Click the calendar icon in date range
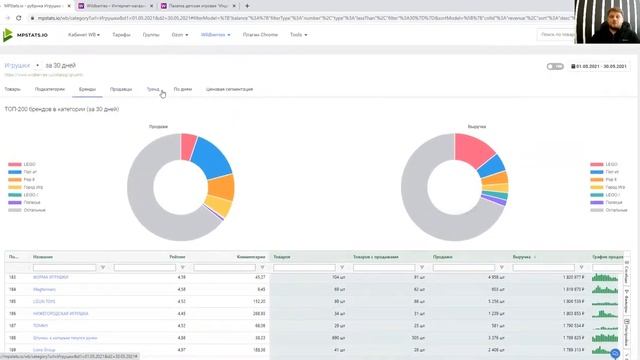Viewport: 640px width, 360px height. [x=573, y=66]
